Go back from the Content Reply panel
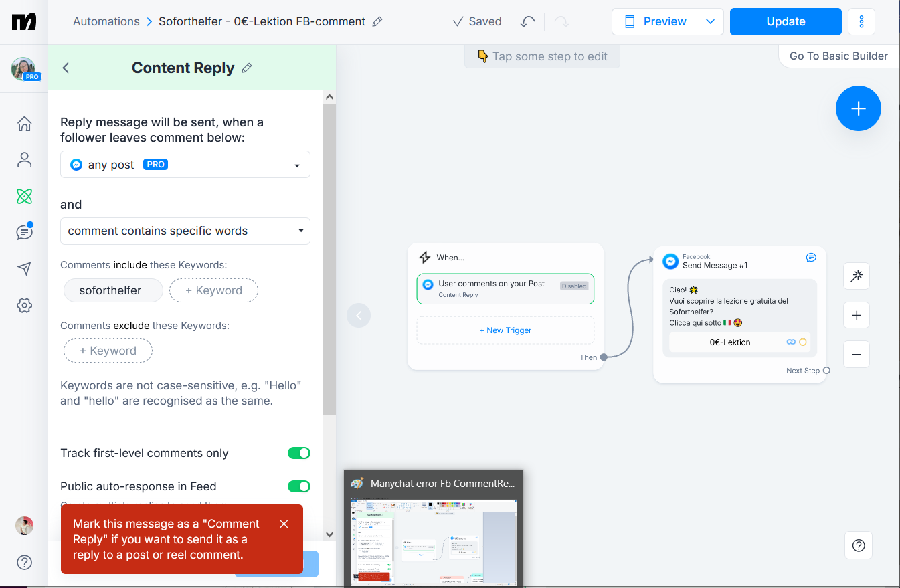The width and height of the screenshot is (900, 588). pos(66,68)
